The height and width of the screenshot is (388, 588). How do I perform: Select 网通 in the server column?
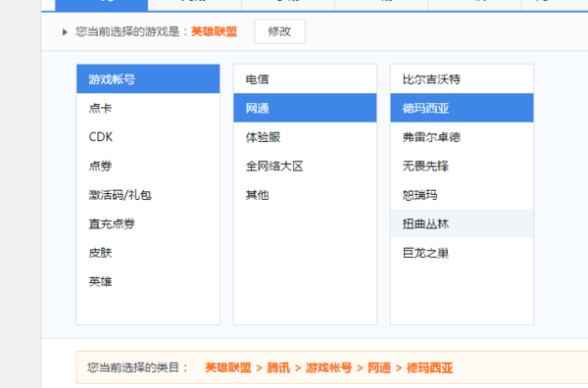[305, 108]
